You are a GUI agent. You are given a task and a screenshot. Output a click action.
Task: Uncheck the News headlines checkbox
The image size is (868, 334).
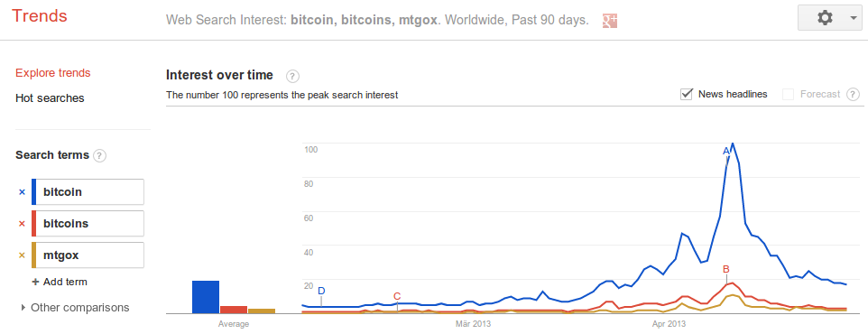[687, 94]
